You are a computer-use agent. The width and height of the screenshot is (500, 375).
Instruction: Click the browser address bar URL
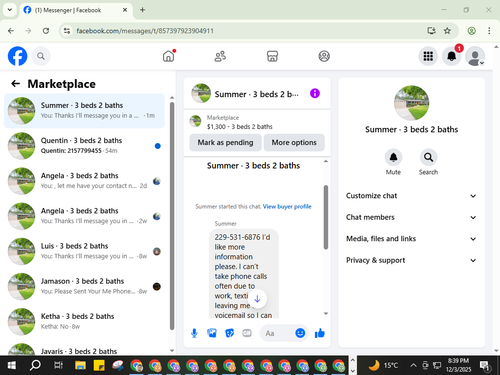pyautogui.click(x=145, y=31)
